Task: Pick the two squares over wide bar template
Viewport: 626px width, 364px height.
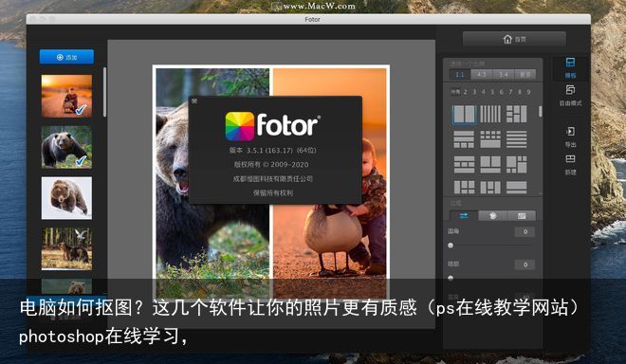Action: pos(490,164)
